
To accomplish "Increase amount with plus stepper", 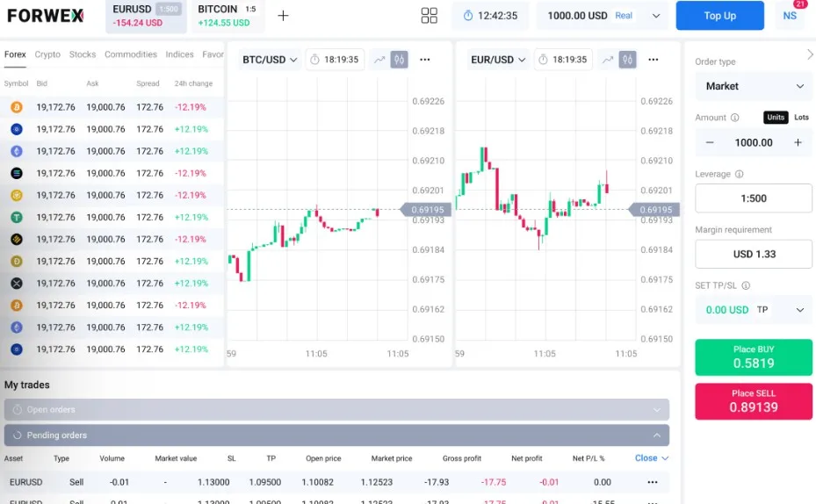I will tap(798, 142).
